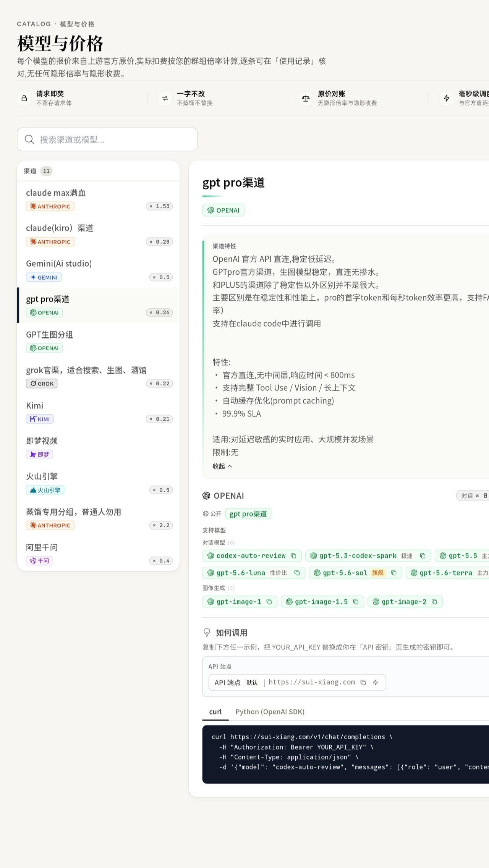Click the lock icon for 请求即焚

(24, 98)
